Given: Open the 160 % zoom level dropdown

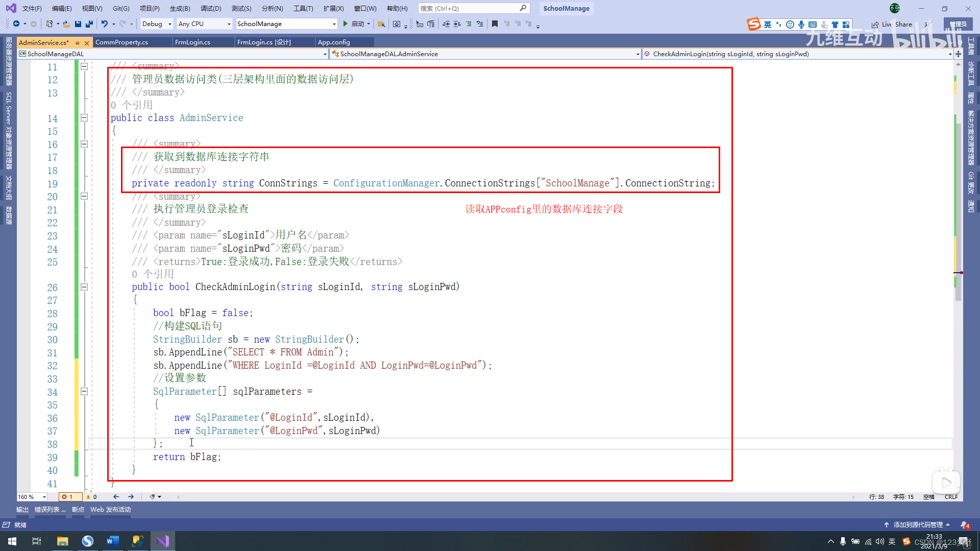Looking at the screenshot, I should click(32, 496).
